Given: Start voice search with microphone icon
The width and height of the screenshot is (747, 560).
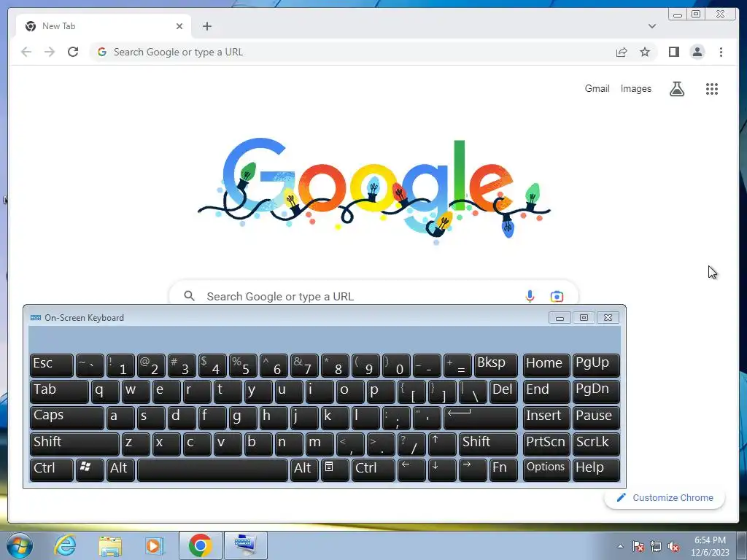Looking at the screenshot, I should tap(530, 296).
